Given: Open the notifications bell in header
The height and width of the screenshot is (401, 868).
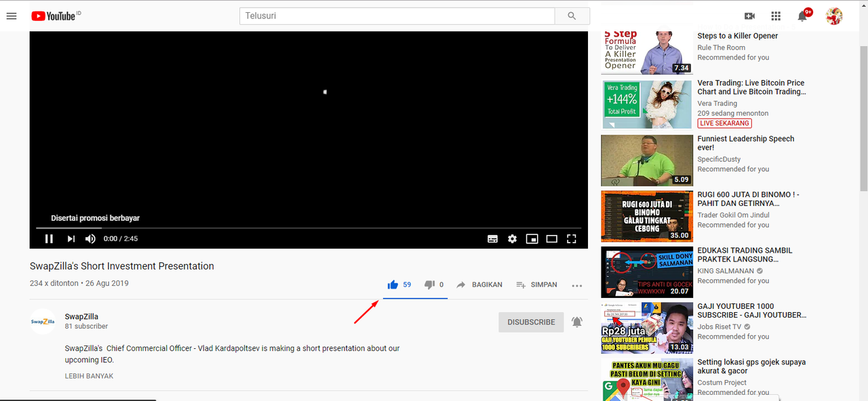Looking at the screenshot, I should coord(802,16).
